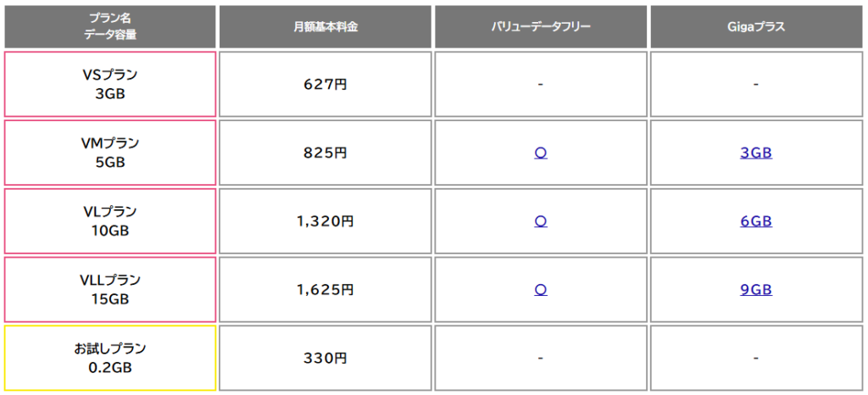The height and width of the screenshot is (395, 868).
Task: Open the 9GB Gigaプラス link
Action: (x=755, y=290)
